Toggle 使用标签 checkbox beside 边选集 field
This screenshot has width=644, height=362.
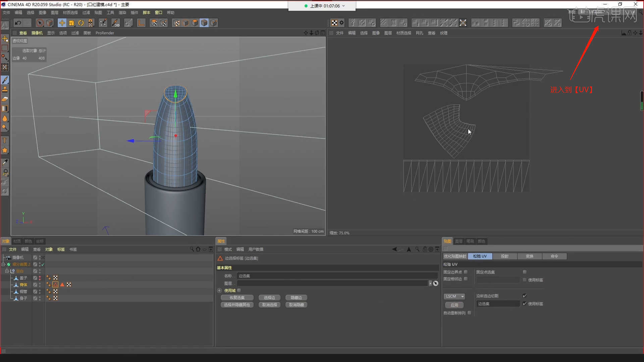(x=525, y=303)
